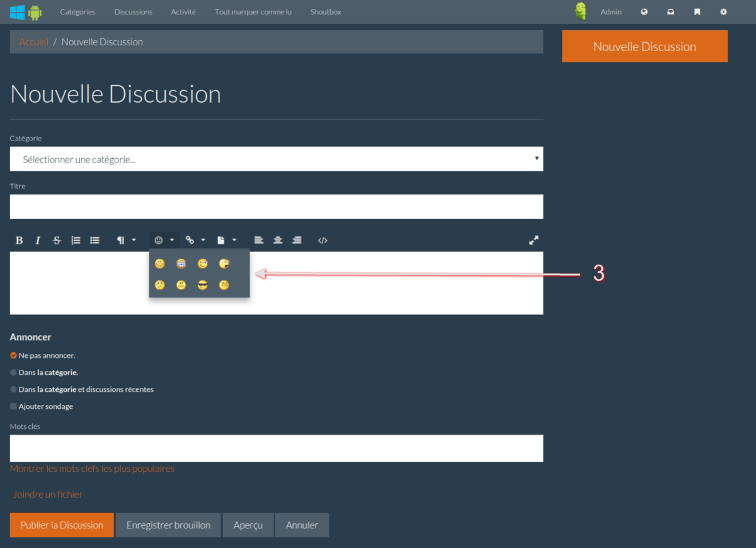The height and width of the screenshot is (548, 756).
Task: Select Ne pas annoncer radio option
Action: click(13, 355)
